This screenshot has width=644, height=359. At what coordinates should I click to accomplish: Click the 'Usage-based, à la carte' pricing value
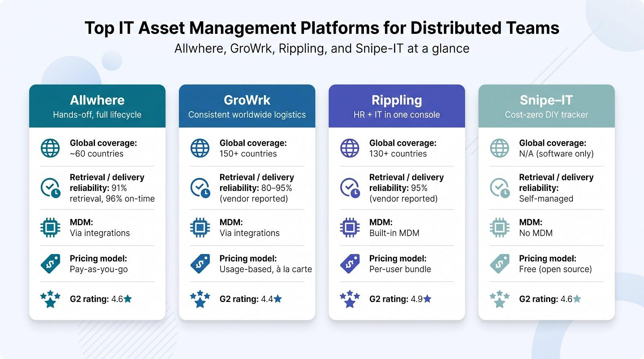point(266,270)
